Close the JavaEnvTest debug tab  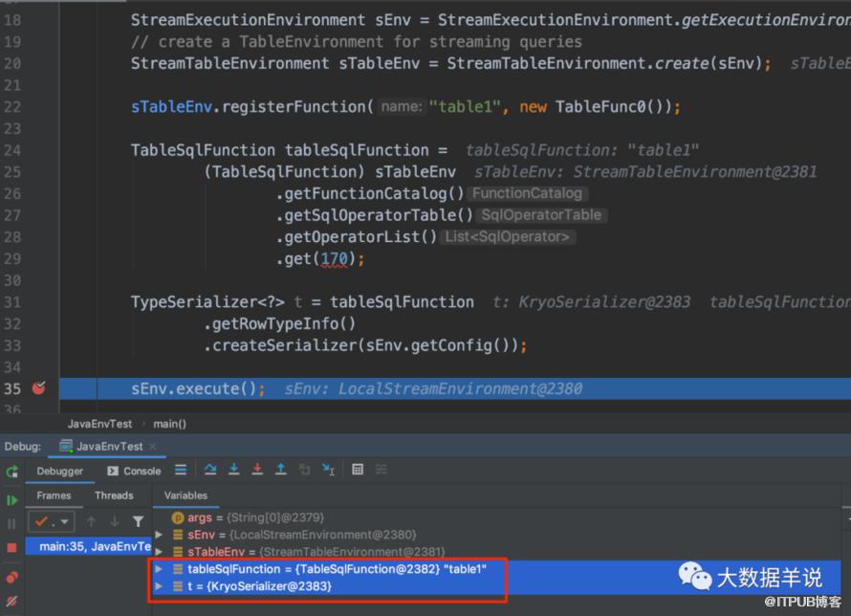coord(152,446)
